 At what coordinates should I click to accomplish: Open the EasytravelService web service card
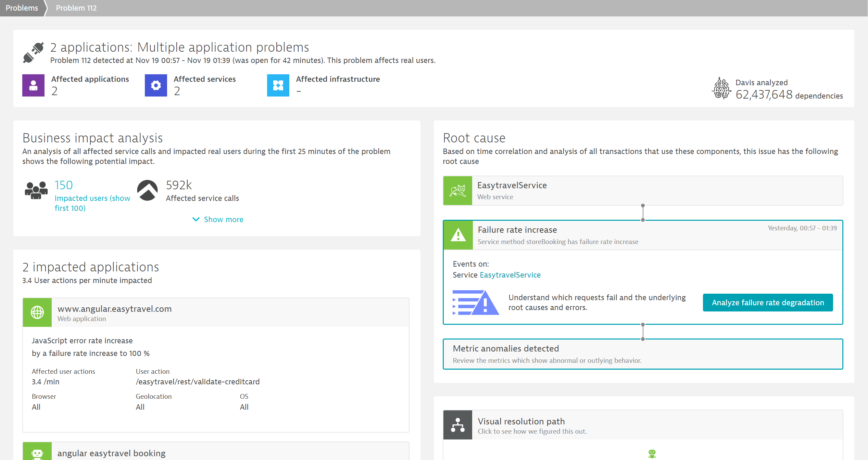[643, 191]
